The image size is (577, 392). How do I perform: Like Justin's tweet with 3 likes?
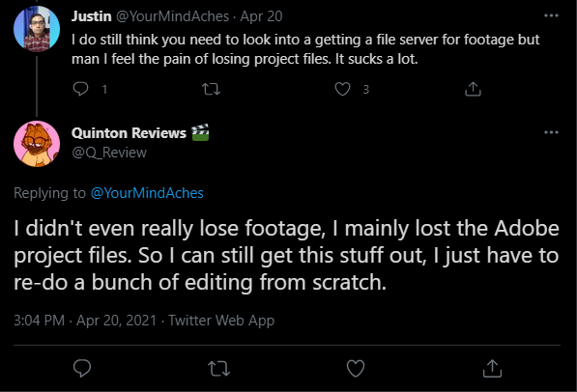point(342,89)
